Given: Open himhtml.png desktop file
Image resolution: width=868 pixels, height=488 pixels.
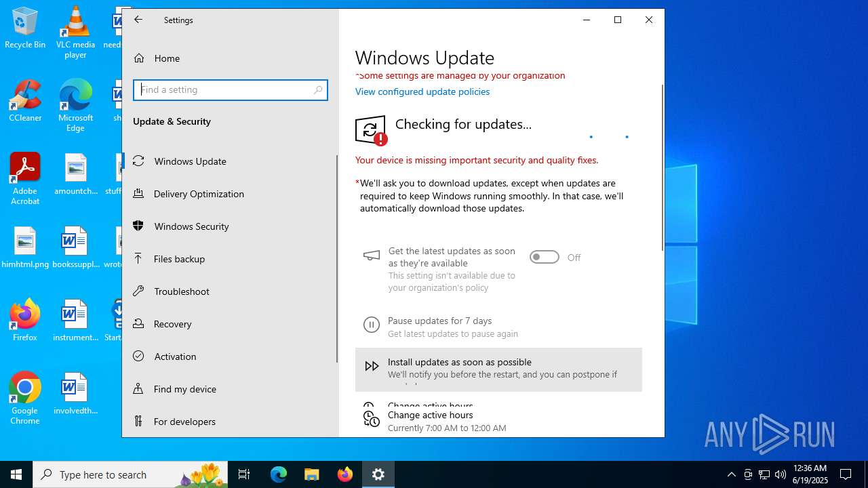Looking at the screenshot, I should click(x=25, y=247).
